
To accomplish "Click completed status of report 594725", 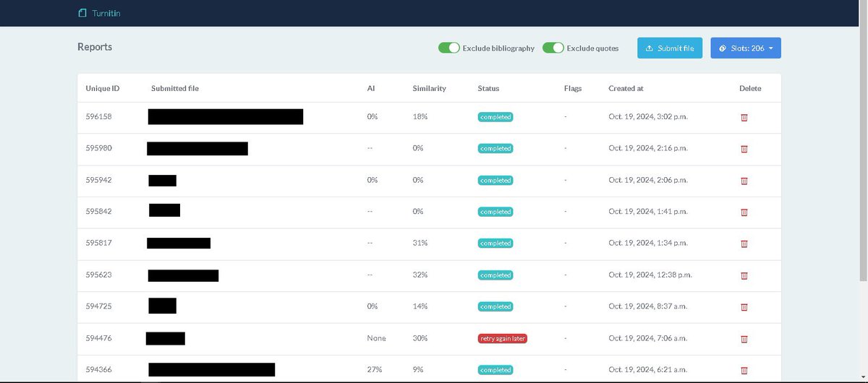I will click(495, 306).
